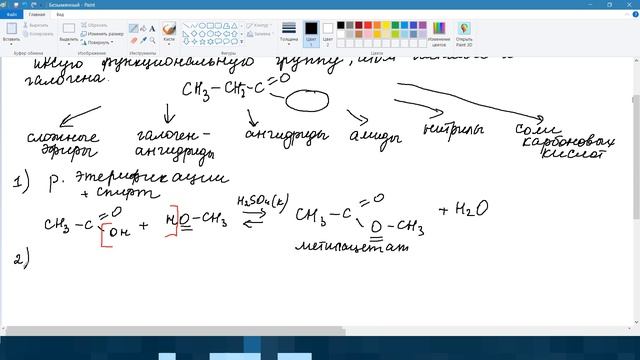Activate Color 2 (Цвет 2) selector
This screenshot has width=640, height=360.
(328, 34)
